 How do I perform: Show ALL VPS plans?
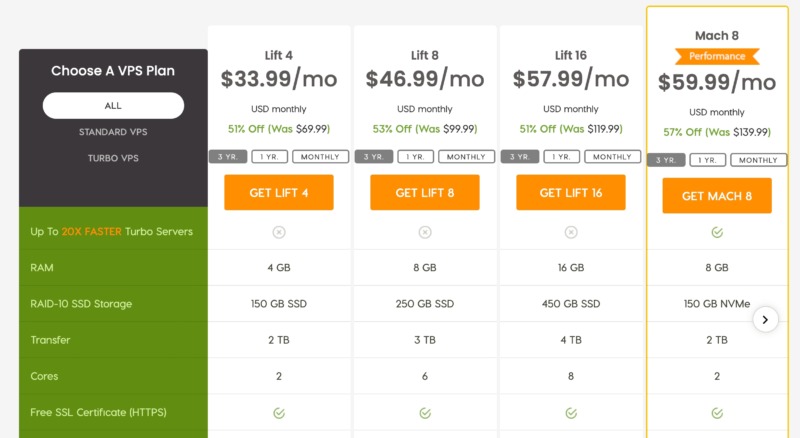point(113,105)
